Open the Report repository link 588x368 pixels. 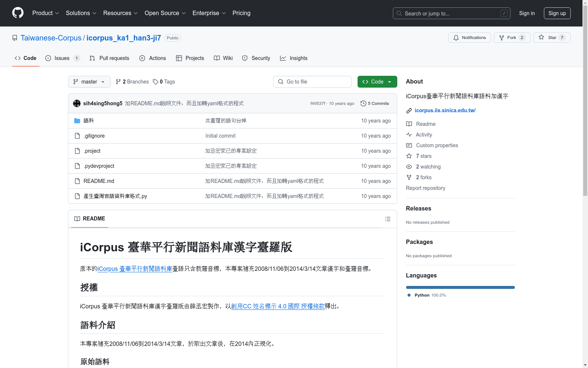(x=426, y=188)
